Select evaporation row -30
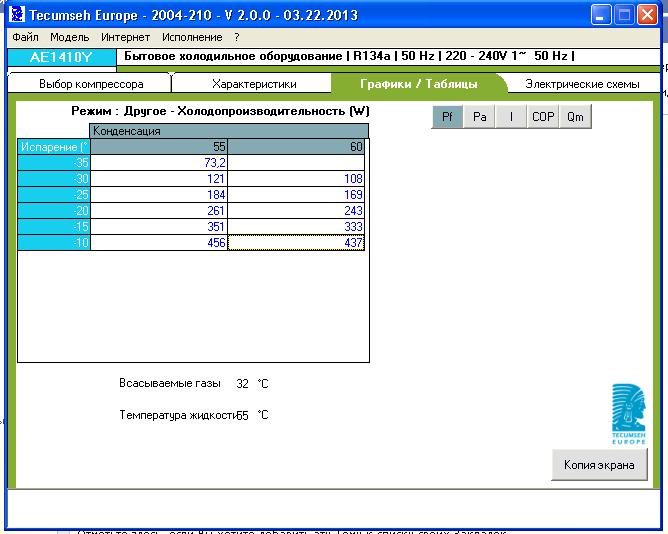Image resolution: width=668 pixels, height=534 pixels. 54,179
